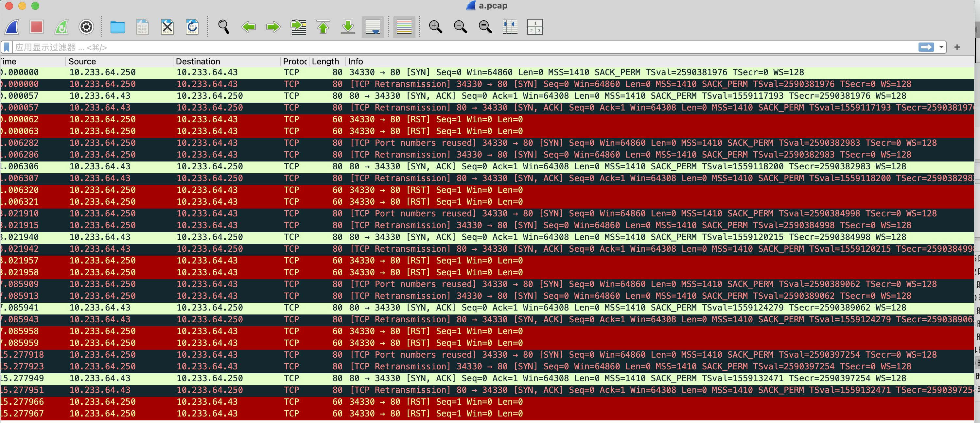Toggle auto-scroll during live capture
Image resolution: width=980 pixels, height=423 pixels.
373,27
